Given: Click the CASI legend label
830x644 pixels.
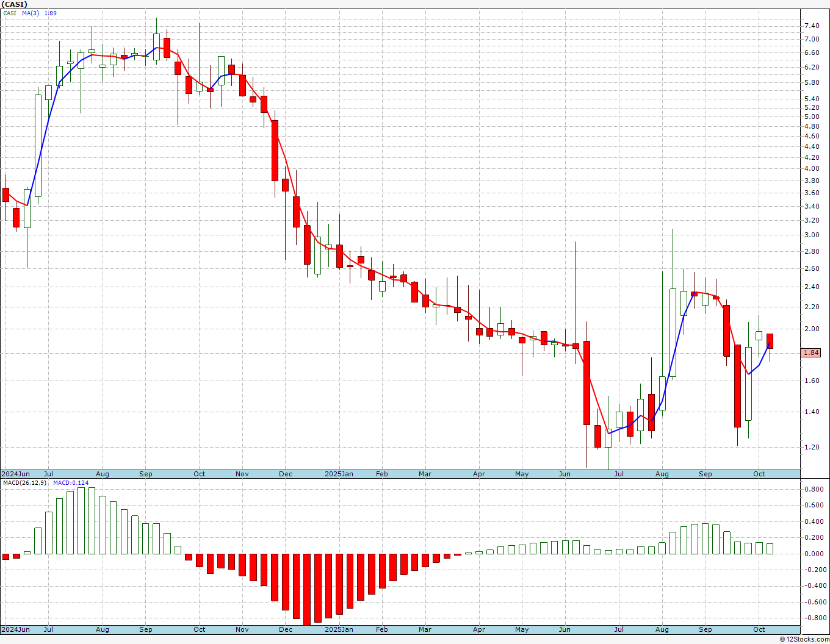Looking at the screenshot, I should (10, 13).
